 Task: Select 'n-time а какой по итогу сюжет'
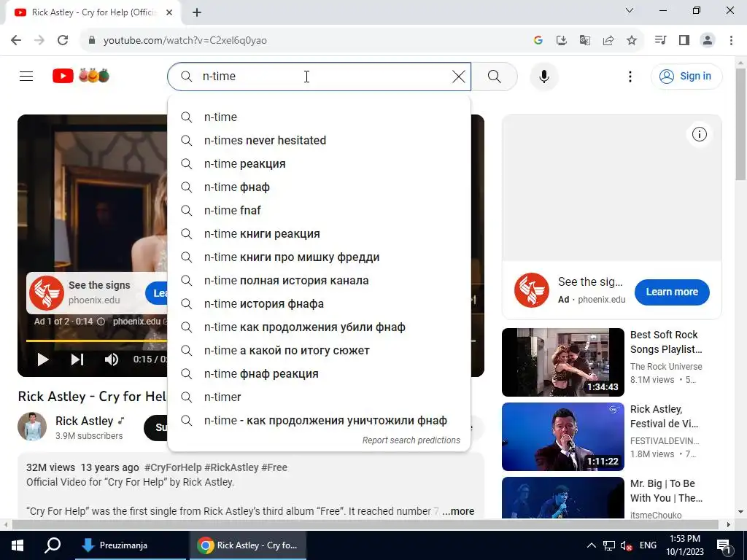point(320,351)
